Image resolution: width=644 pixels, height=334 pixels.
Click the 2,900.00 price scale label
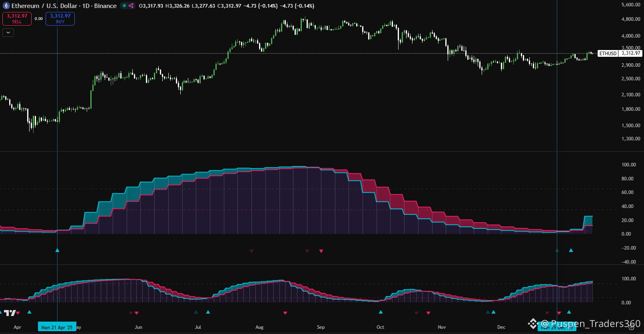pos(631,65)
